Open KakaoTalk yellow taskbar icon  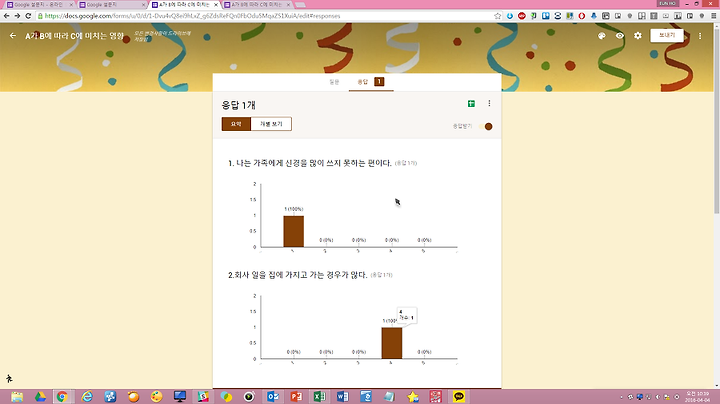(x=459, y=396)
